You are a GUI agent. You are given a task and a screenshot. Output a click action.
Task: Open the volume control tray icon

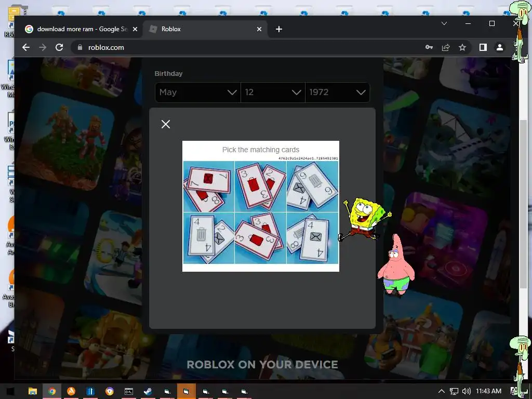(x=467, y=391)
